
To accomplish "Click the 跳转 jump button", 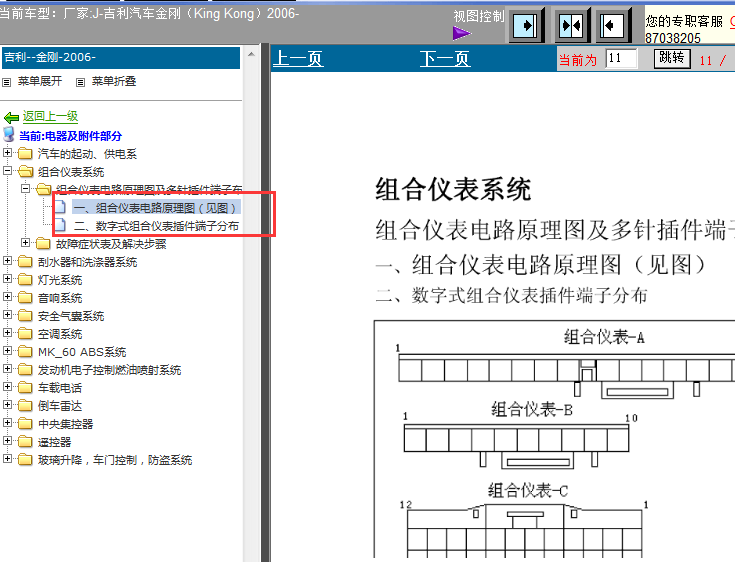I will click(x=672, y=58).
